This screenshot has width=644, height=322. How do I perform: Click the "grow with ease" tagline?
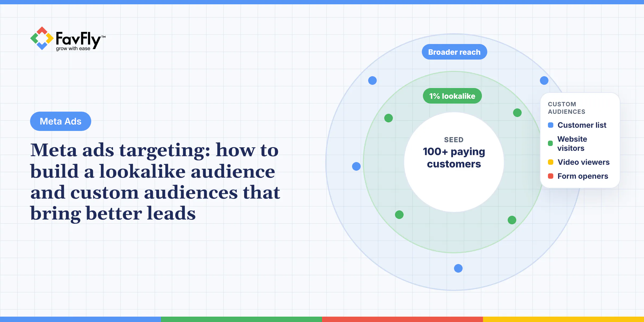pyautogui.click(x=73, y=49)
